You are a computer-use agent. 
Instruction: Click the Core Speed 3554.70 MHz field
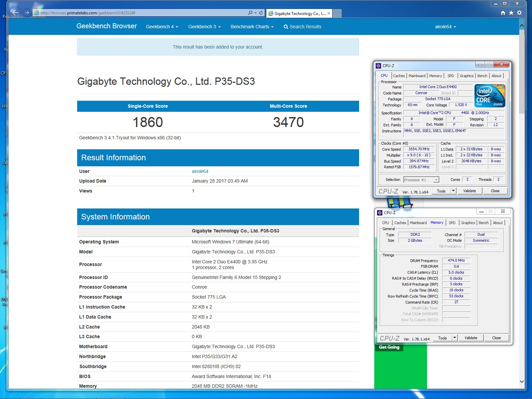coord(419,149)
